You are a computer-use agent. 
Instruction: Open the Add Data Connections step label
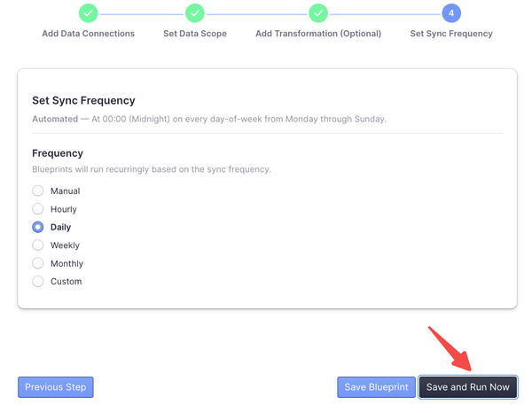point(88,34)
